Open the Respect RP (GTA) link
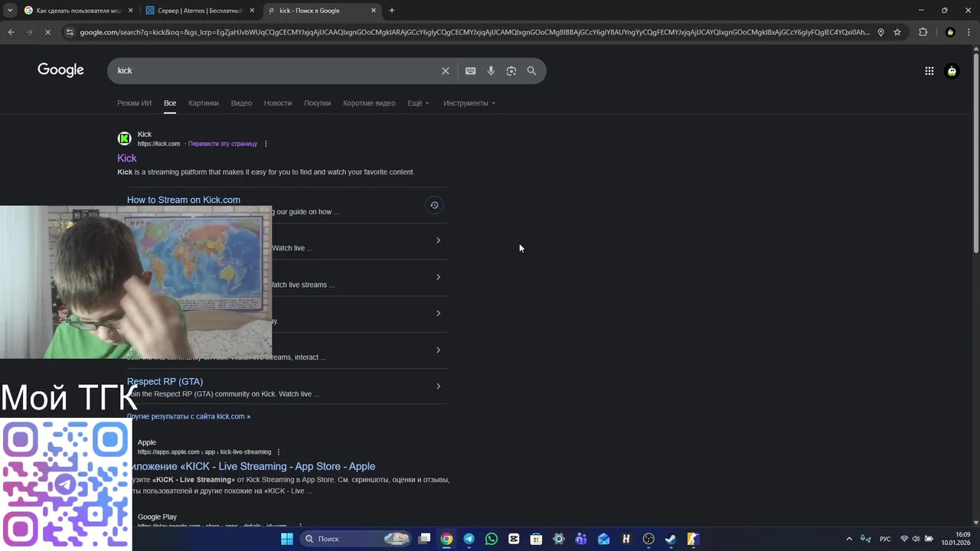The image size is (980, 551). (x=165, y=381)
